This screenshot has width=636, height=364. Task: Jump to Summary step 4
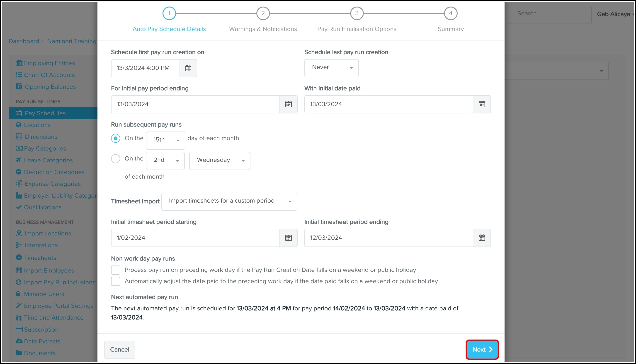coord(451,14)
